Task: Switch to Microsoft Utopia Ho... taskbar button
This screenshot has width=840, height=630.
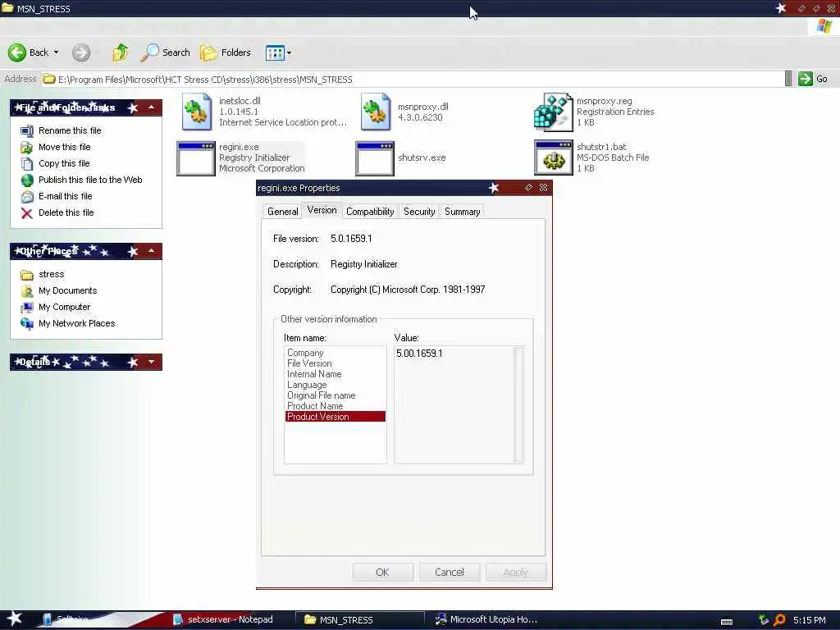Action: pyautogui.click(x=486, y=619)
